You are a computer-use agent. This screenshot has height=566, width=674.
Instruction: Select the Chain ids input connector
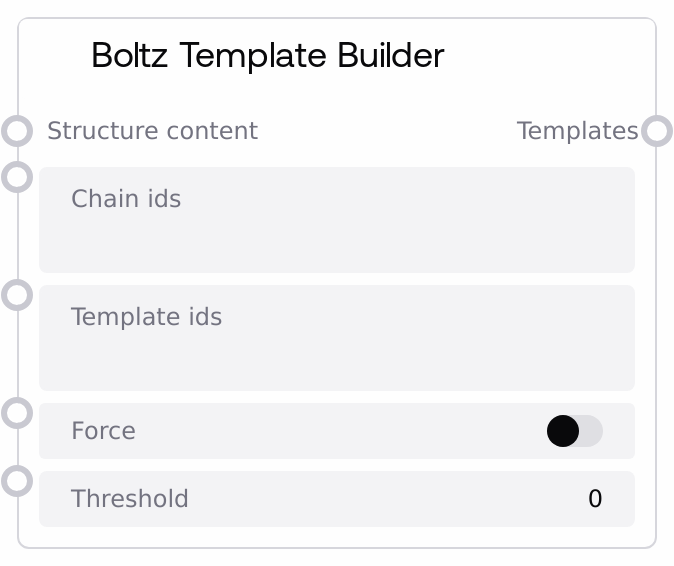pyautogui.click(x=17, y=177)
